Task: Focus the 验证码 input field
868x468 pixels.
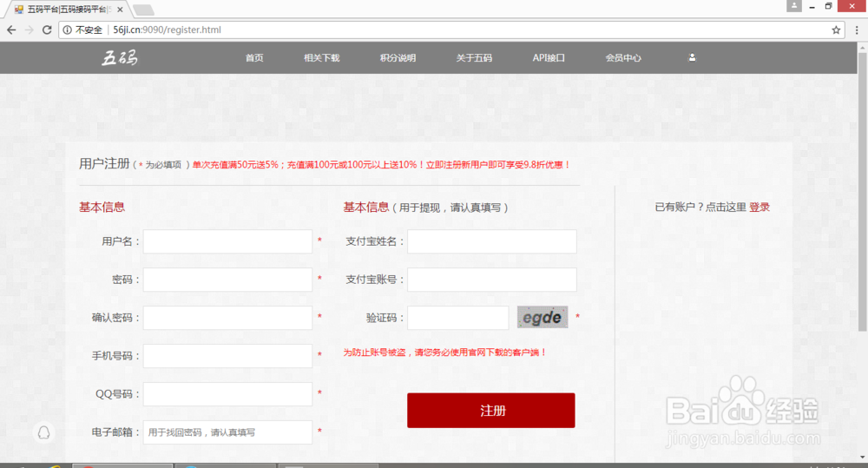Action: tap(458, 318)
